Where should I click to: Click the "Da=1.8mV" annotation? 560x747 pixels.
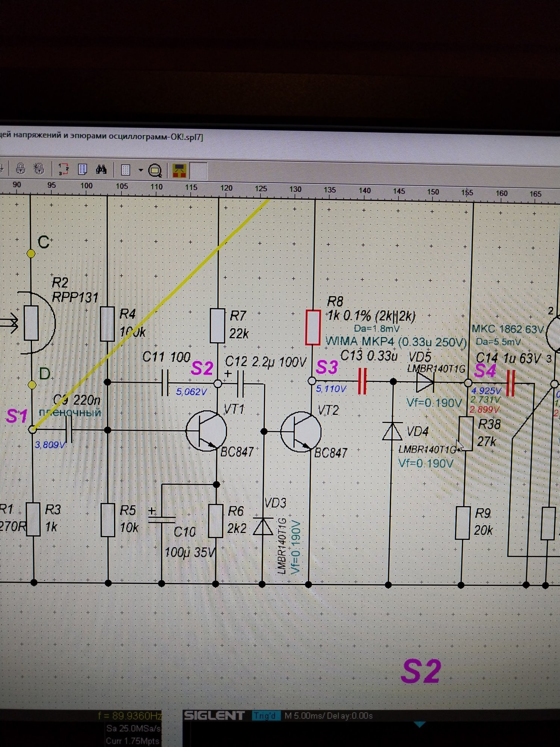376,329
